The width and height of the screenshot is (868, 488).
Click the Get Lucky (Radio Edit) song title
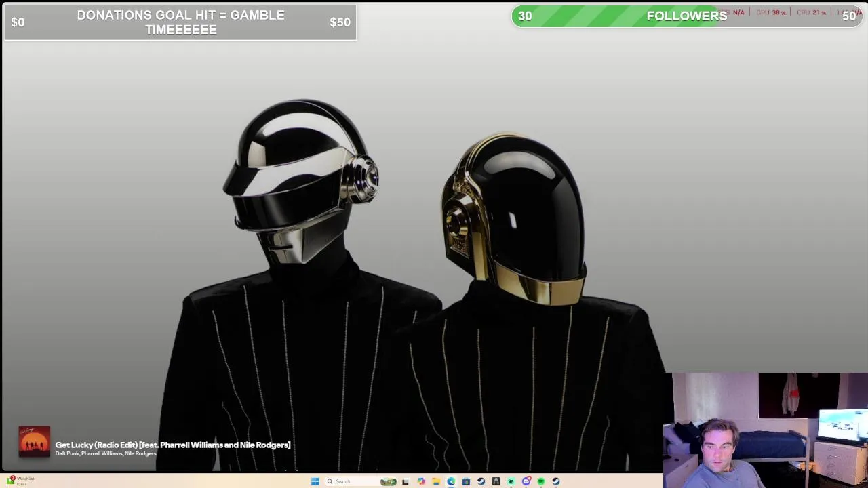[x=173, y=445]
